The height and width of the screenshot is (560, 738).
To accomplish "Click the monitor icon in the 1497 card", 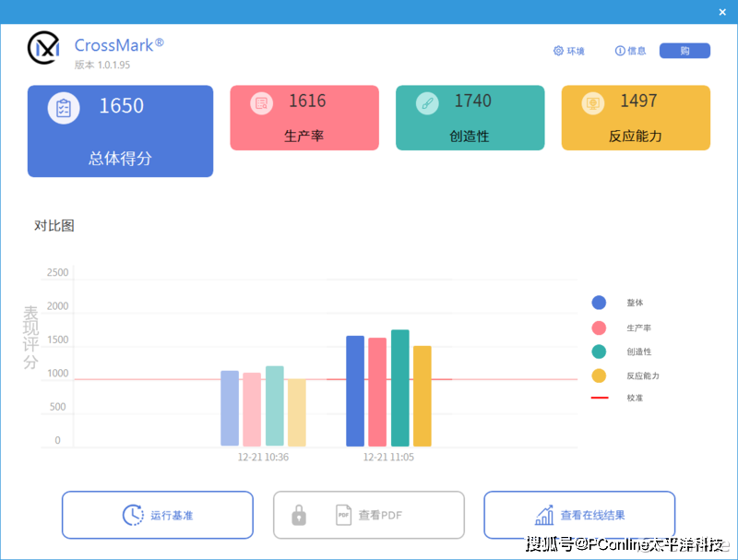I will point(593,103).
